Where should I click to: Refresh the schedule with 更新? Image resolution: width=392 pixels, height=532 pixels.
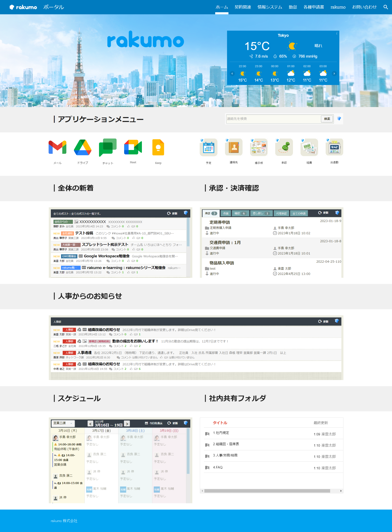pos(173,423)
